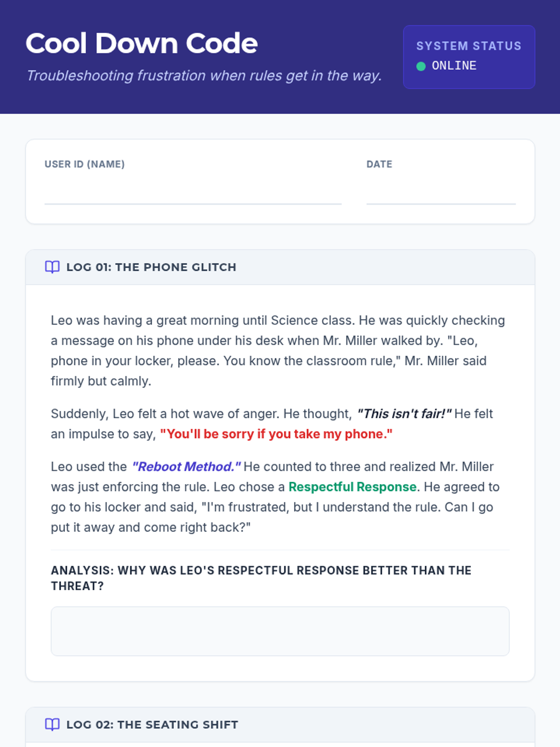
Task: Click the green Respectful Response text
Action: pos(352,487)
